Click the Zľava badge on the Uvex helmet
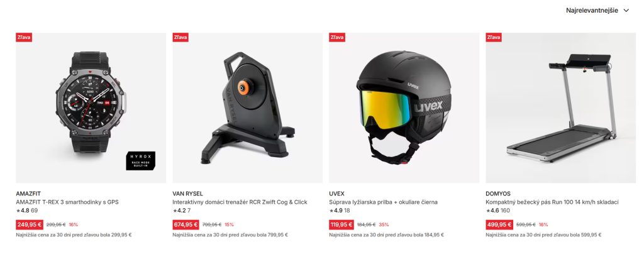The width and height of the screenshot is (644, 259). (x=337, y=37)
